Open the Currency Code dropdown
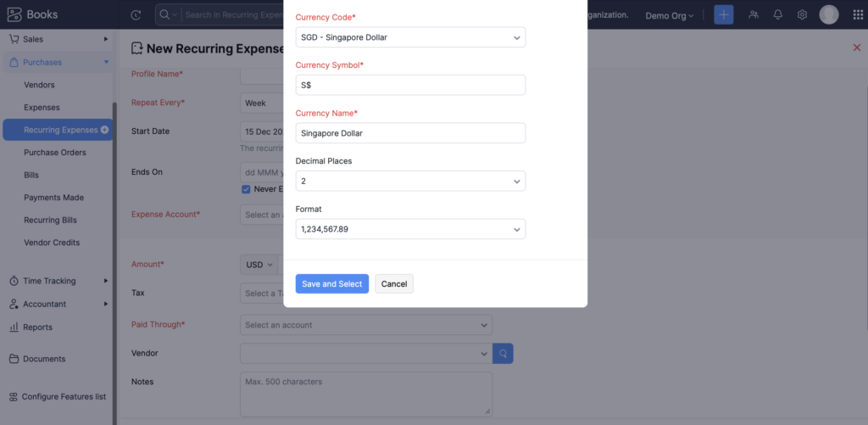 pos(410,37)
